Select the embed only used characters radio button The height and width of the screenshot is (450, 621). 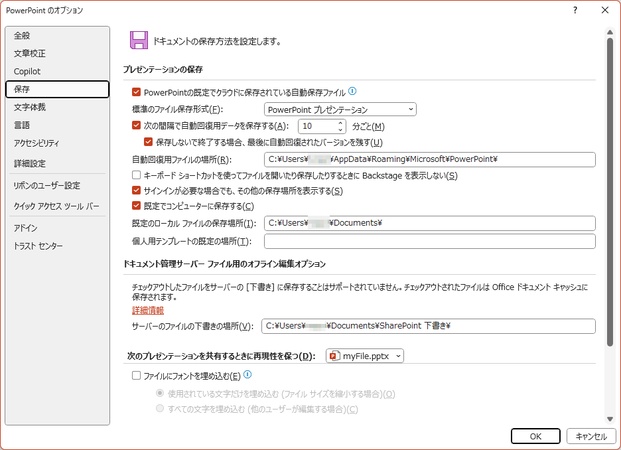[160, 393]
